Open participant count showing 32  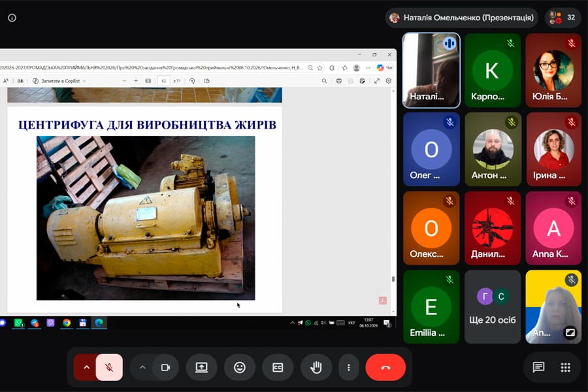click(563, 18)
